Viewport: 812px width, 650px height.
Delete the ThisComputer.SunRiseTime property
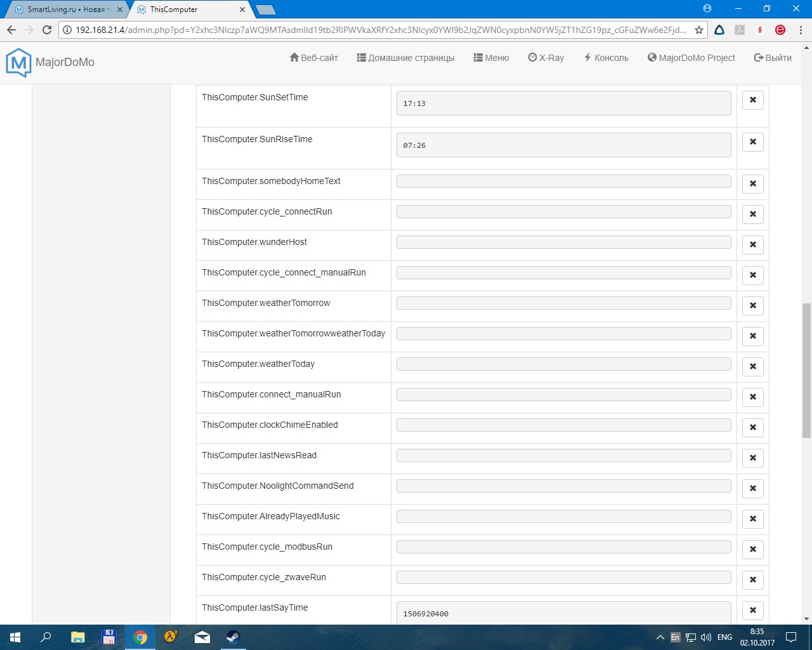pyautogui.click(x=752, y=142)
